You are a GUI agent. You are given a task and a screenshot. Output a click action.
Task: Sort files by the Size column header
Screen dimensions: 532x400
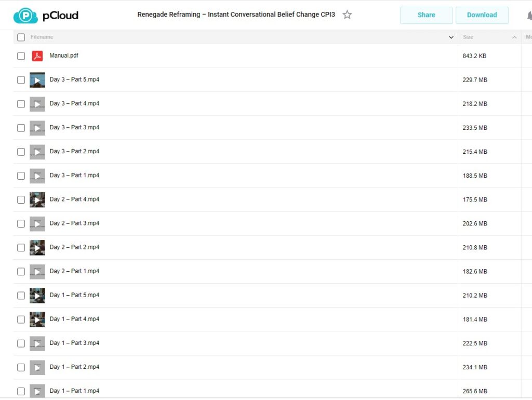tap(468, 37)
